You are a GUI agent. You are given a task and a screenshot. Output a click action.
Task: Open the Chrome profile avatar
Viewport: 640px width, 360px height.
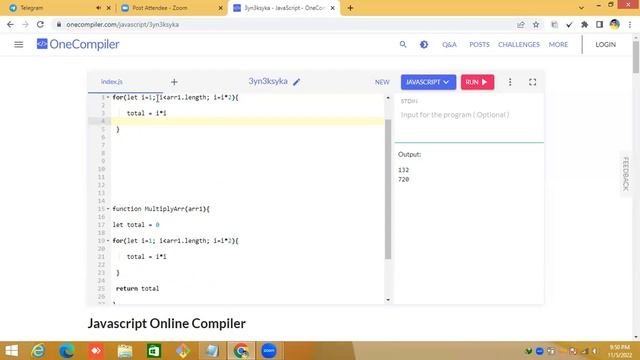(615, 24)
